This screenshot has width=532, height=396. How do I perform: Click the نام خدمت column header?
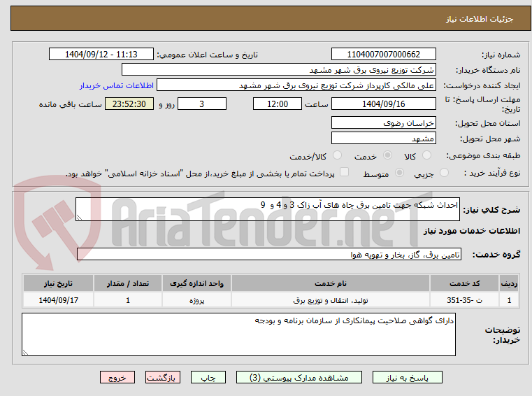[331, 283]
